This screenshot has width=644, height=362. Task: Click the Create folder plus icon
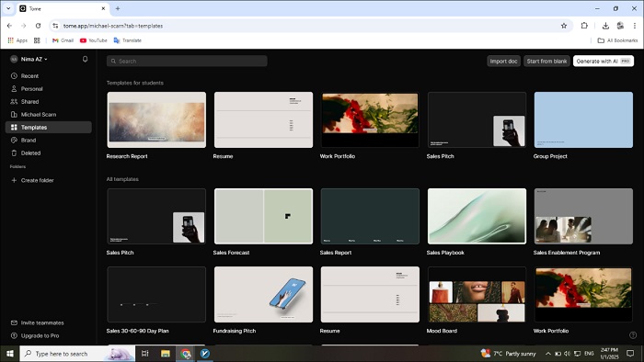[14, 180]
